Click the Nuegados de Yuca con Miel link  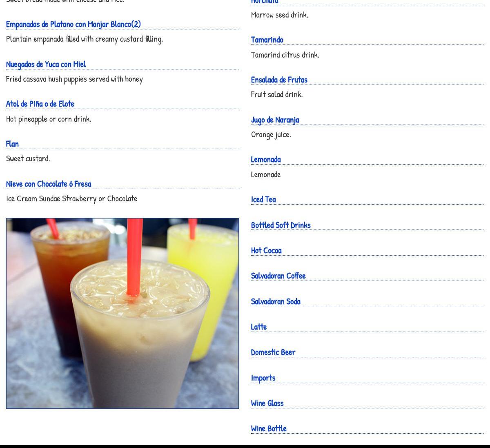pyautogui.click(x=46, y=64)
